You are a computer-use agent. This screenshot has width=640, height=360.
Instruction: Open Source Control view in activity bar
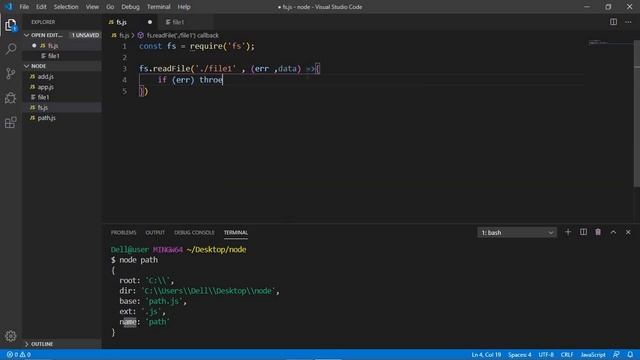[11, 73]
